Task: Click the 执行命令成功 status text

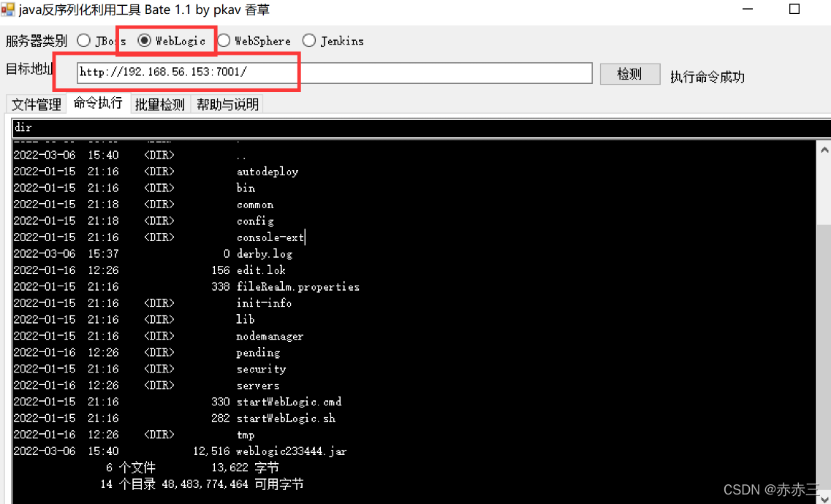Action: tap(707, 77)
